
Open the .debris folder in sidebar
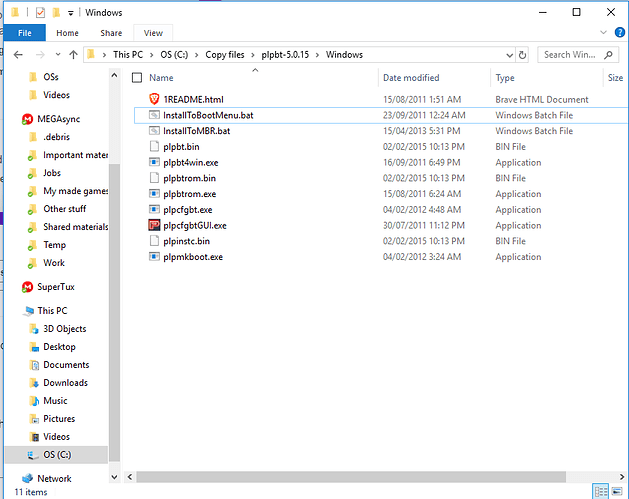pyautogui.click(x=57, y=137)
